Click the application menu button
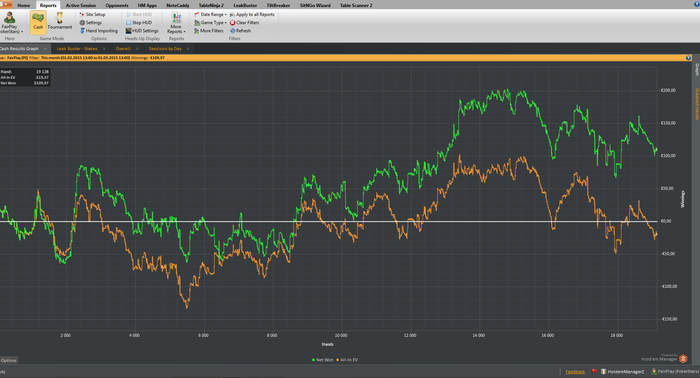This screenshot has width=700, height=378. (x=6, y=4)
